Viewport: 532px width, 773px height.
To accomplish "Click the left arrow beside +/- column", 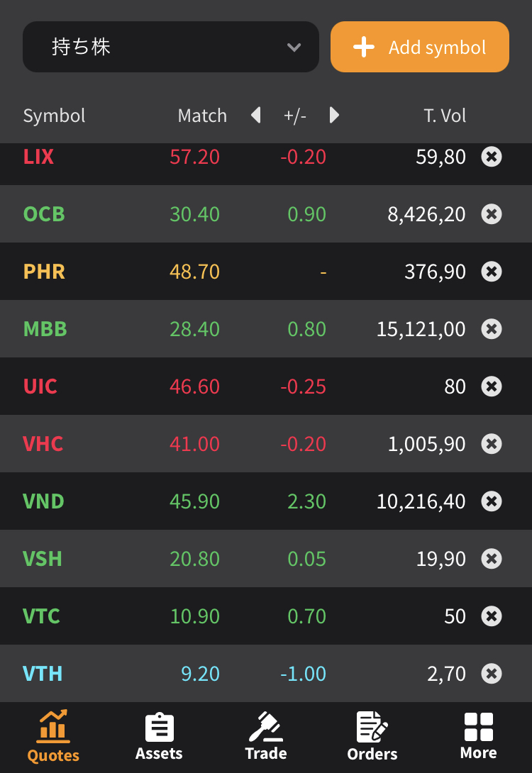I will [255, 116].
